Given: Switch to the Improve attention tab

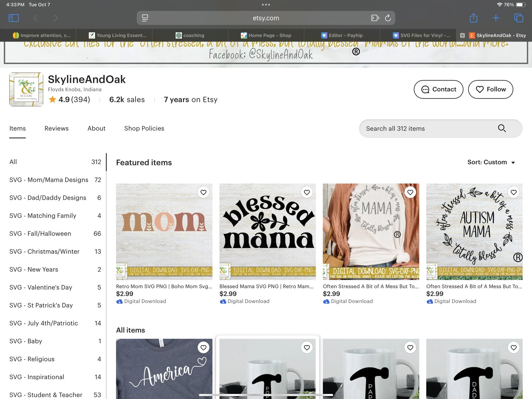Looking at the screenshot, I should click(x=42, y=35).
